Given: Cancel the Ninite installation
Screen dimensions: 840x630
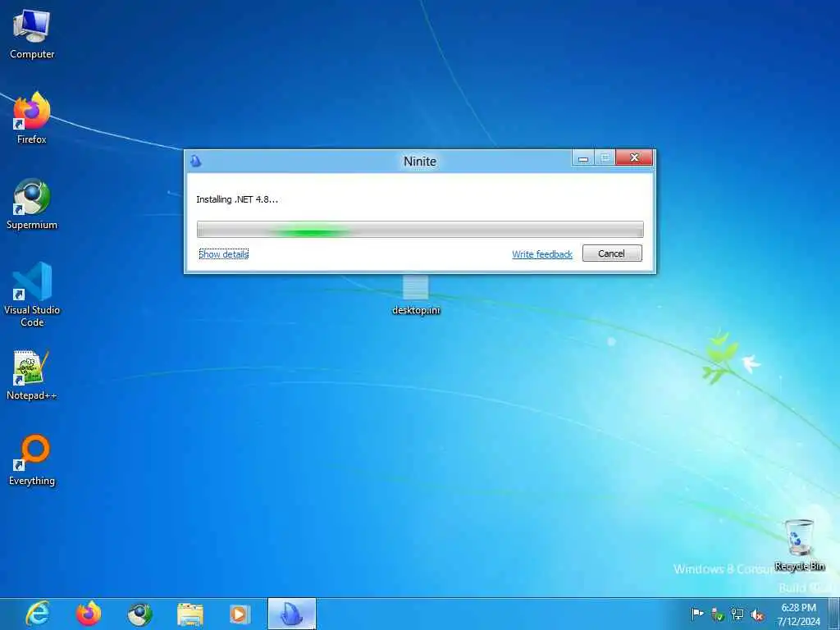Looking at the screenshot, I should pos(612,253).
